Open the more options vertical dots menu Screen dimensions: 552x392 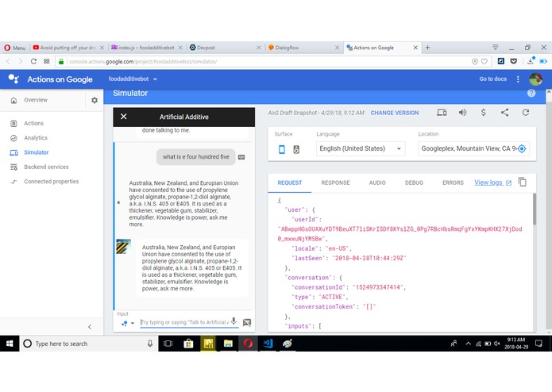click(518, 79)
